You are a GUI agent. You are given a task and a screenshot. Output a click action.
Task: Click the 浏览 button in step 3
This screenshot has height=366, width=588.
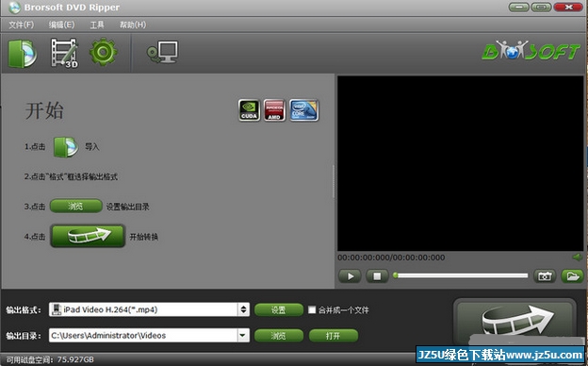click(75, 206)
